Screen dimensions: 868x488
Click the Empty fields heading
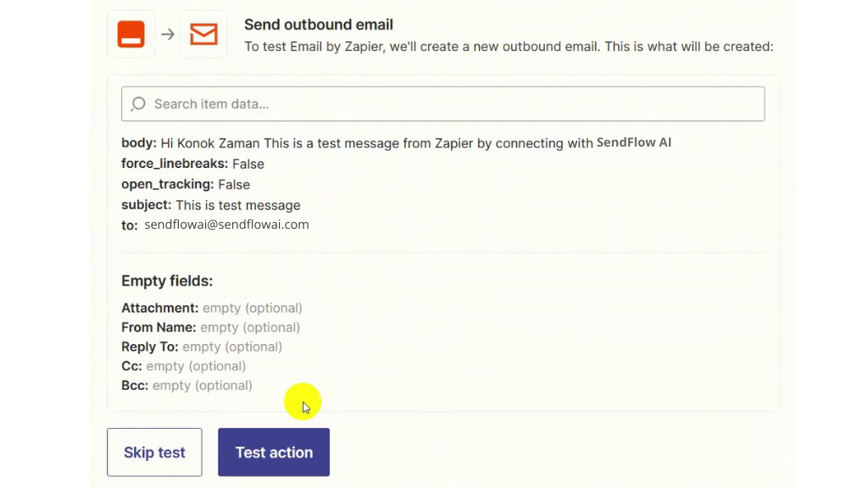[x=167, y=281]
